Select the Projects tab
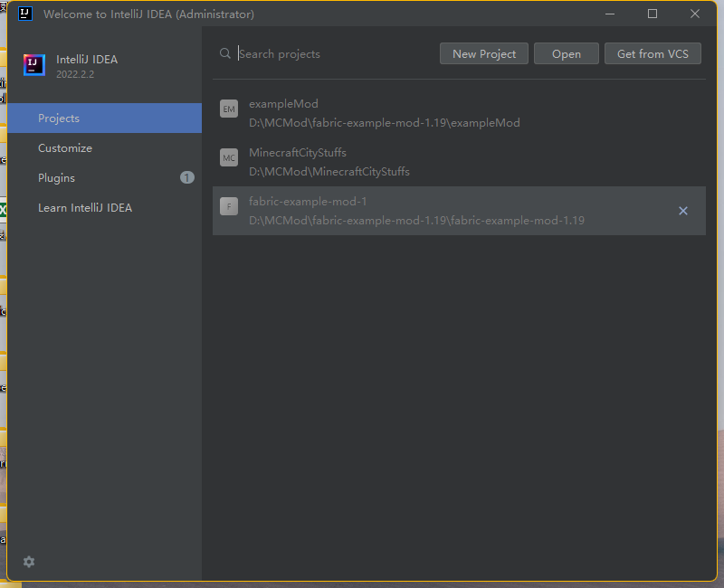Image resolution: width=724 pixels, height=588 pixels. click(x=59, y=119)
